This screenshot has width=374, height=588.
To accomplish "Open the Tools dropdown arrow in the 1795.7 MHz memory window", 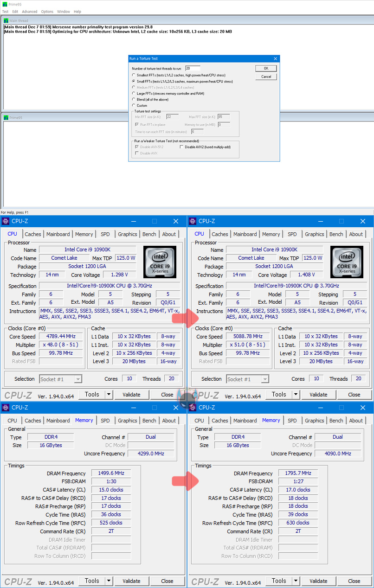I will coord(296,581).
